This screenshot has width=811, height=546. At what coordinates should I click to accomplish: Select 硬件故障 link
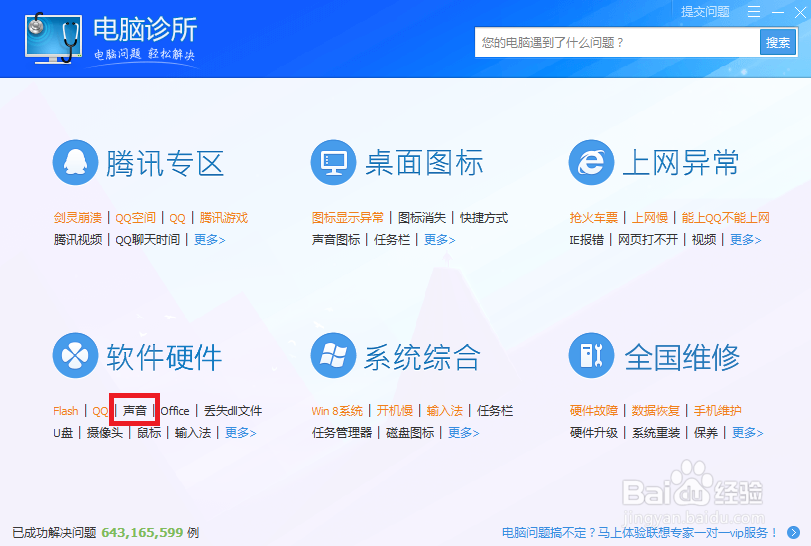click(x=594, y=411)
